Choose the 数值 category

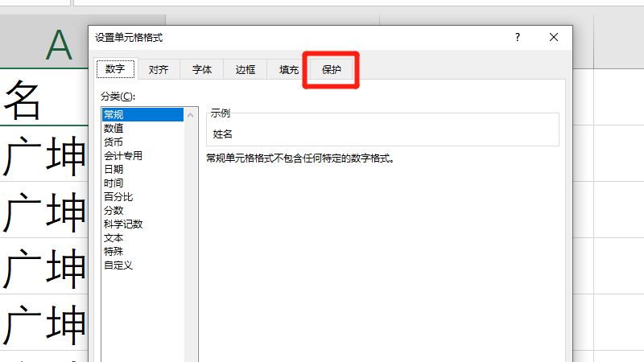[114, 128]
